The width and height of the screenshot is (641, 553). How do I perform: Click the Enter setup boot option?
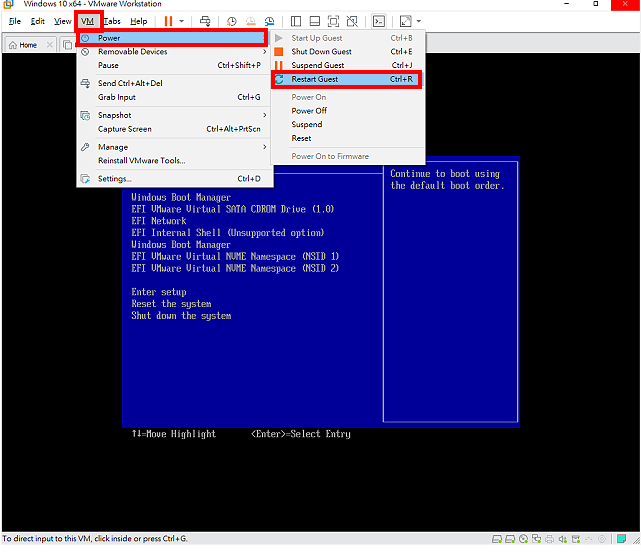159,292
